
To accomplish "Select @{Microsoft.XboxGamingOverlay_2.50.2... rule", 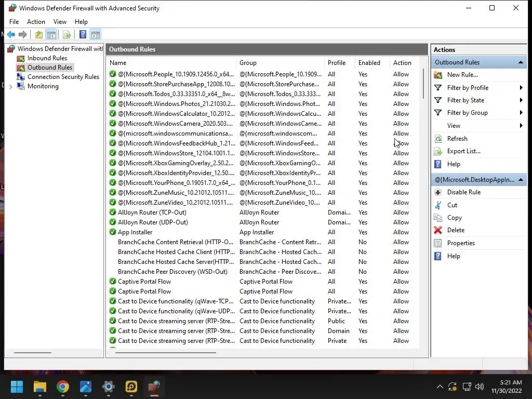I will click(263, 163).
